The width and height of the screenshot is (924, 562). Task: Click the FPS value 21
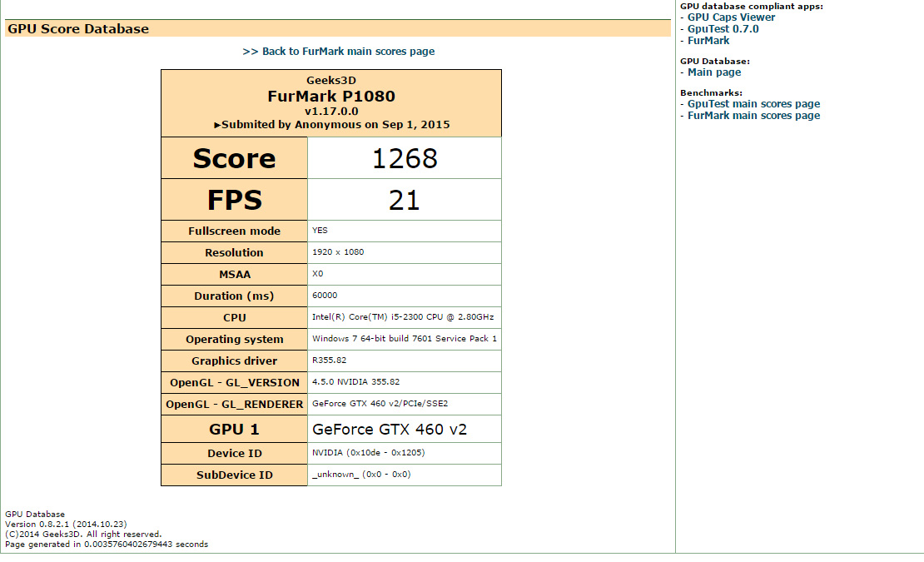pyautogui.click(x=405, y=201)
